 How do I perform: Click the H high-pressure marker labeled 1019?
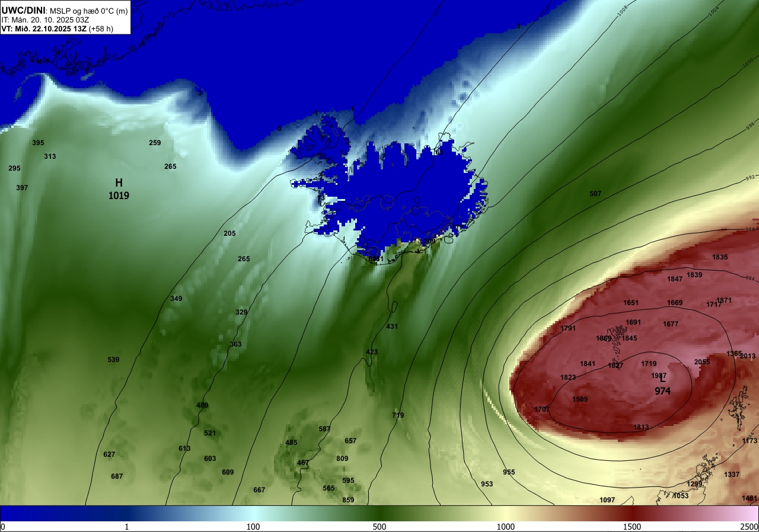tap(119, 188)
